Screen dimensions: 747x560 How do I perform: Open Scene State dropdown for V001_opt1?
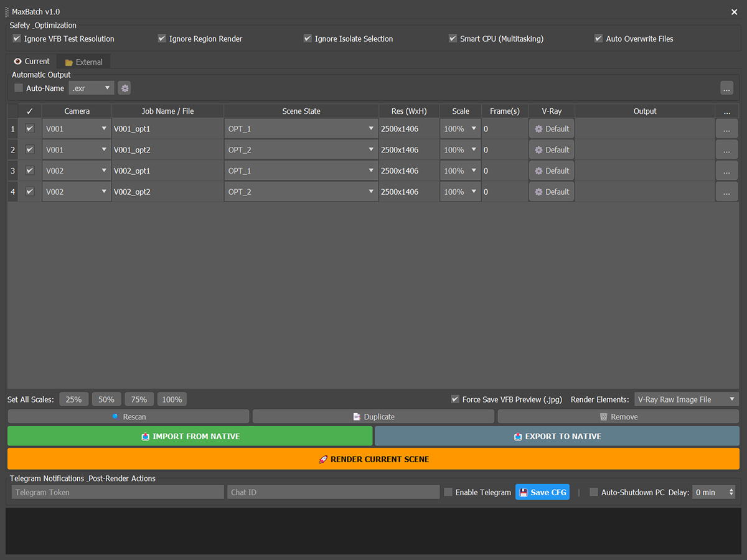click(301, 129)
